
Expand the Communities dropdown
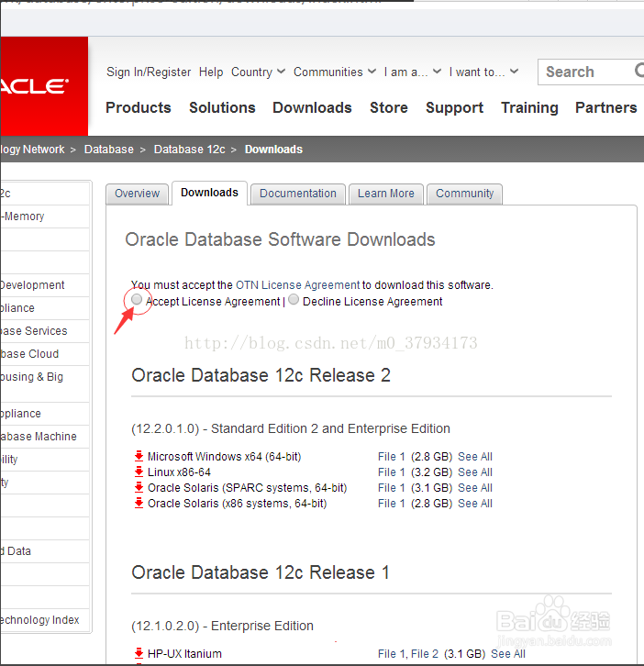click(x=335, y=72)
